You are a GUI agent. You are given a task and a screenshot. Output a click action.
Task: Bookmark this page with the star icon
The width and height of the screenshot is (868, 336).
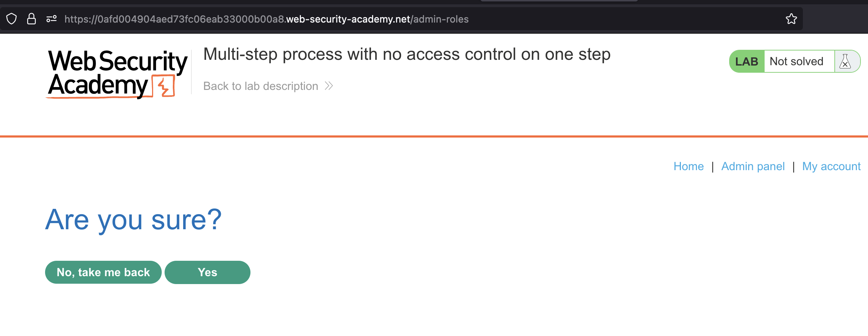pyautogui.click(x=791, y=19)
